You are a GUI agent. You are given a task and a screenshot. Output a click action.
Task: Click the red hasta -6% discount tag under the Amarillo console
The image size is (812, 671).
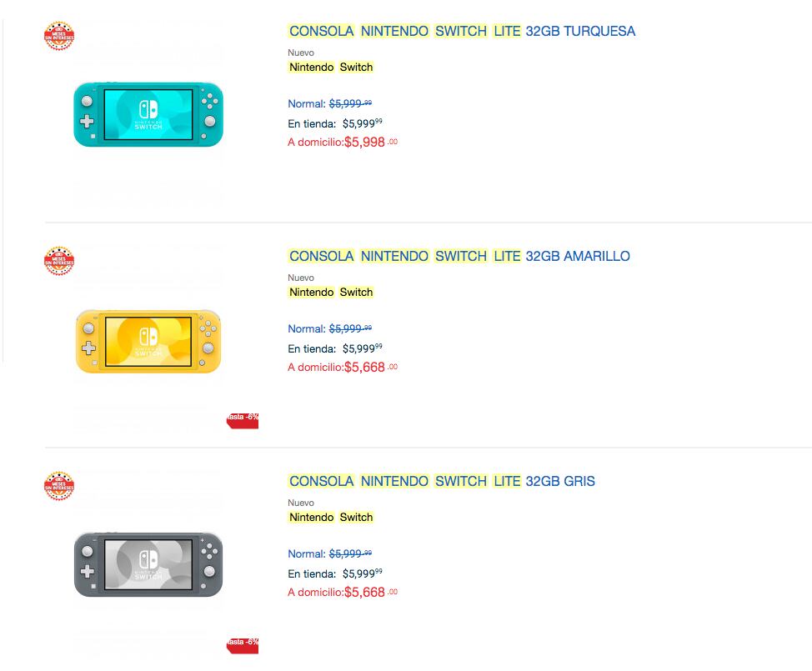243,419
